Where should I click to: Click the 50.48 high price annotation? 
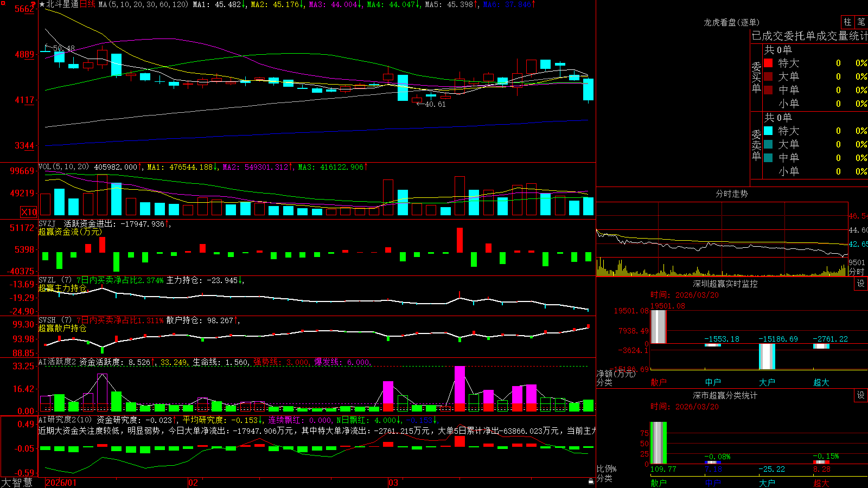point(64,48)
